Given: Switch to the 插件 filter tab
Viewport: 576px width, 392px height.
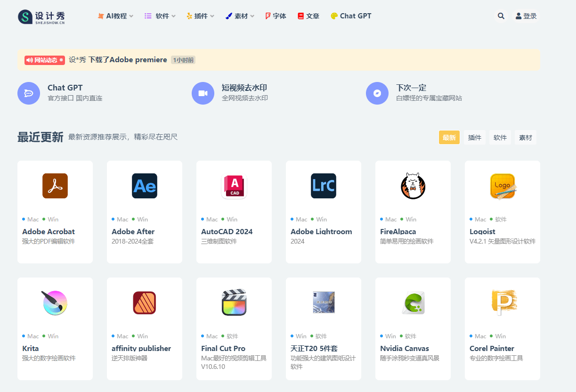Looking at the screenshot, I should [x=475, y=137].
